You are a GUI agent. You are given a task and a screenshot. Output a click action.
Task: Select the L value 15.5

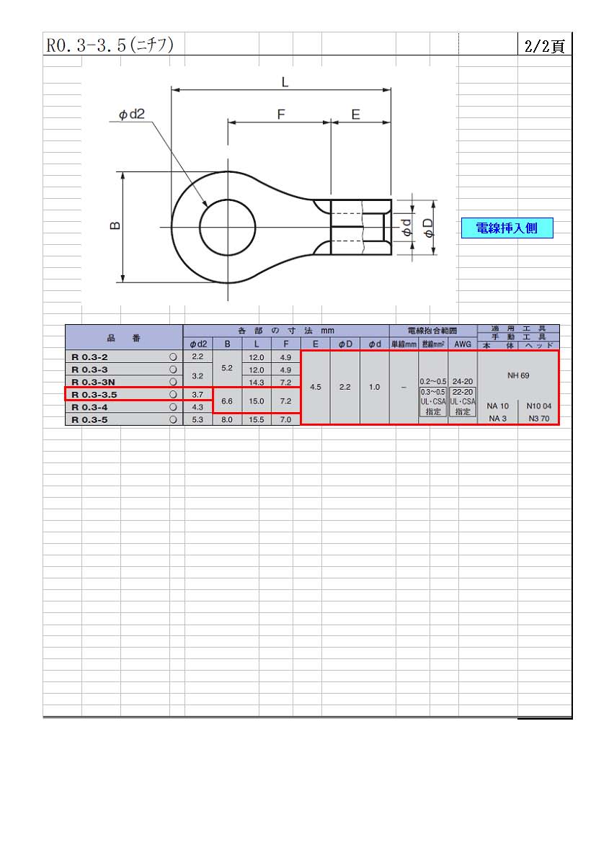257,419
